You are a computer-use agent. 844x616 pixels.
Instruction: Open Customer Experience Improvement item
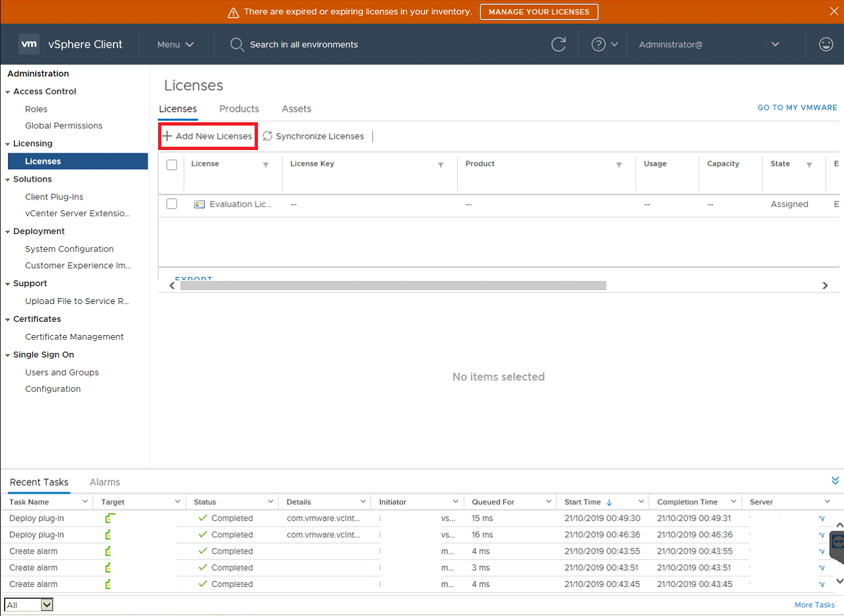click(78, 266)
